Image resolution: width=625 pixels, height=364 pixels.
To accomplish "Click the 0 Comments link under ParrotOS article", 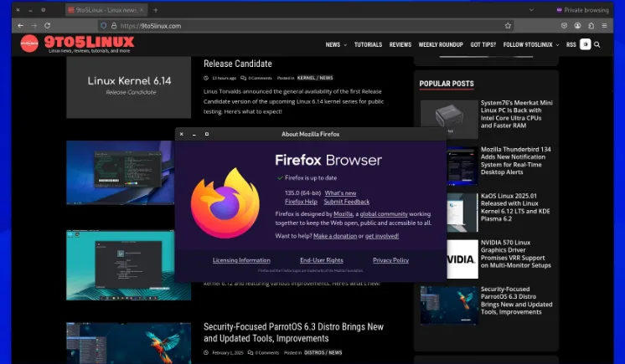I will pos(263,352).
